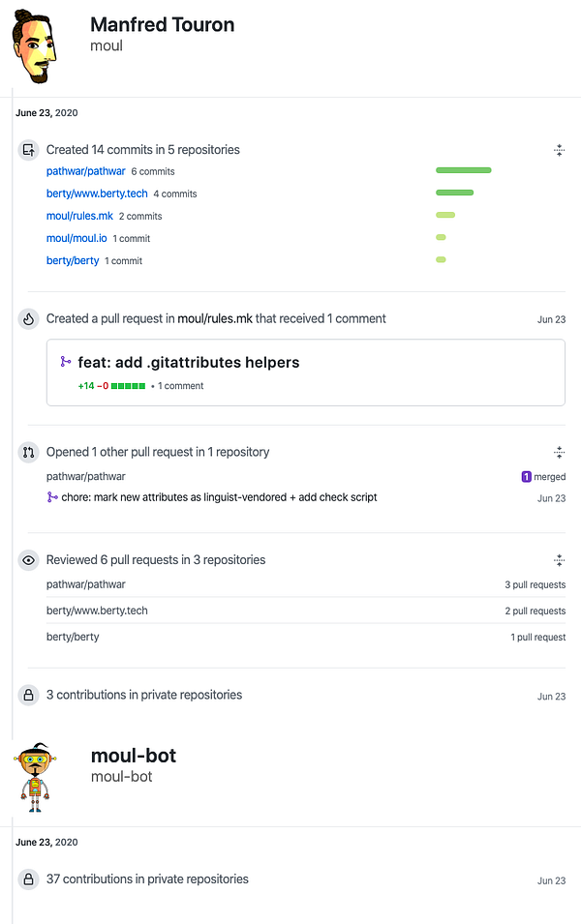Image resolution: width=581 pixels, height=924 pixels.
Task: Click the flame icon beside Created a pull request
Action: 28,318
